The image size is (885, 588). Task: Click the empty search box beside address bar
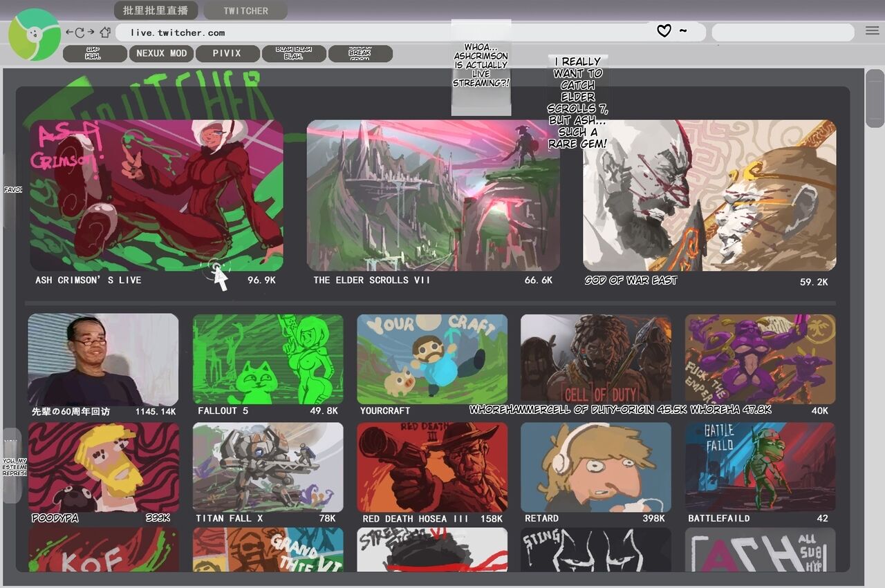783,32
